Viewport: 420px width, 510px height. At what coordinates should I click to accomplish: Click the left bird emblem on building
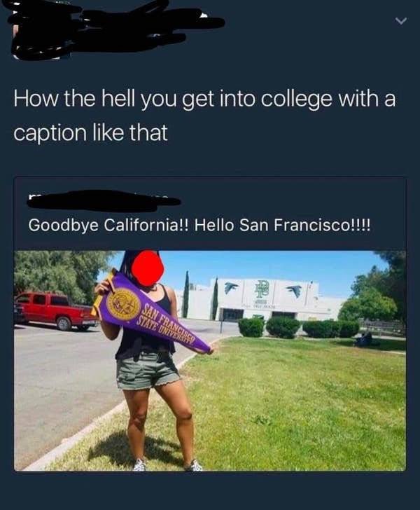[232, 288]
